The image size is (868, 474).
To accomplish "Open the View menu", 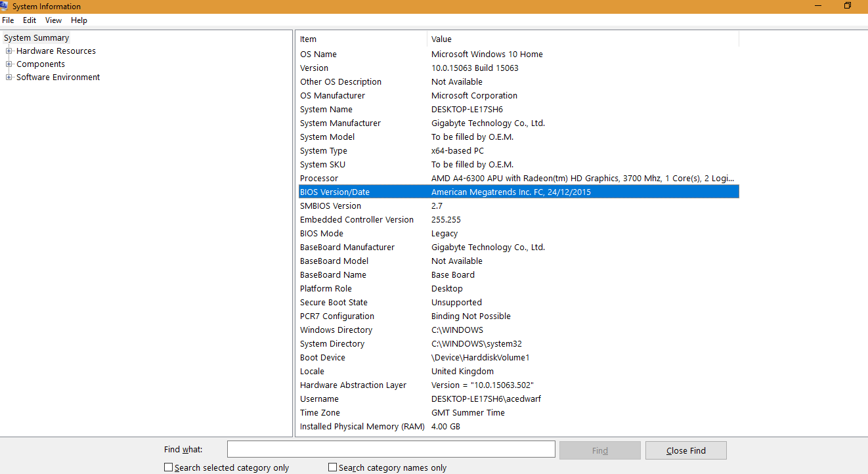I will coord(53,20).
